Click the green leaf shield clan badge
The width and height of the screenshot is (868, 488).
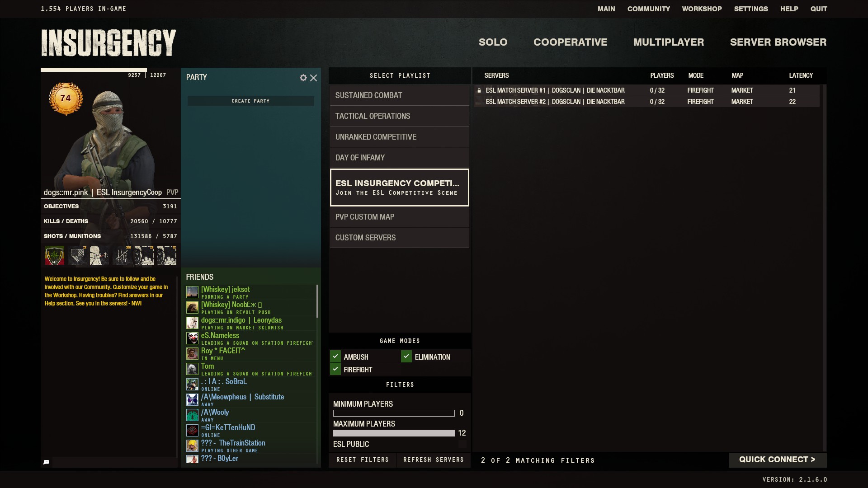pyautogui.click(x=55, y=256)
